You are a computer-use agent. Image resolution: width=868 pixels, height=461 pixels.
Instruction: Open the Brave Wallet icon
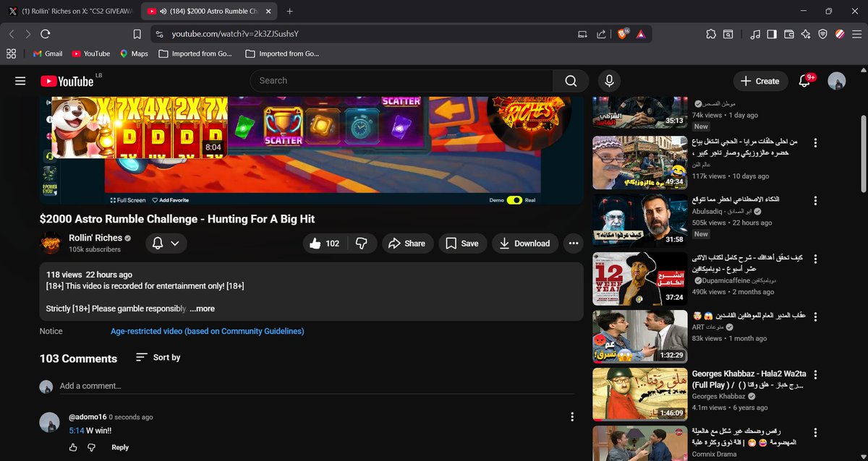(x=789, y=34)
